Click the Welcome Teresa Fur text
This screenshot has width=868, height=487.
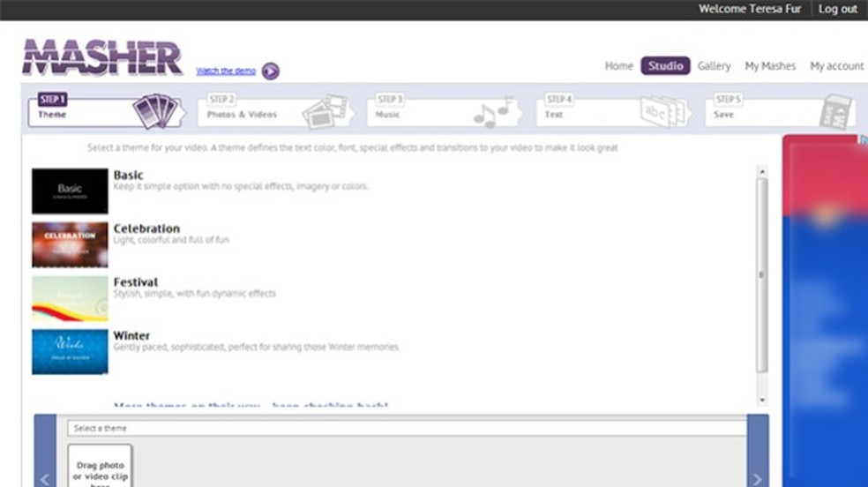[750, 9]
